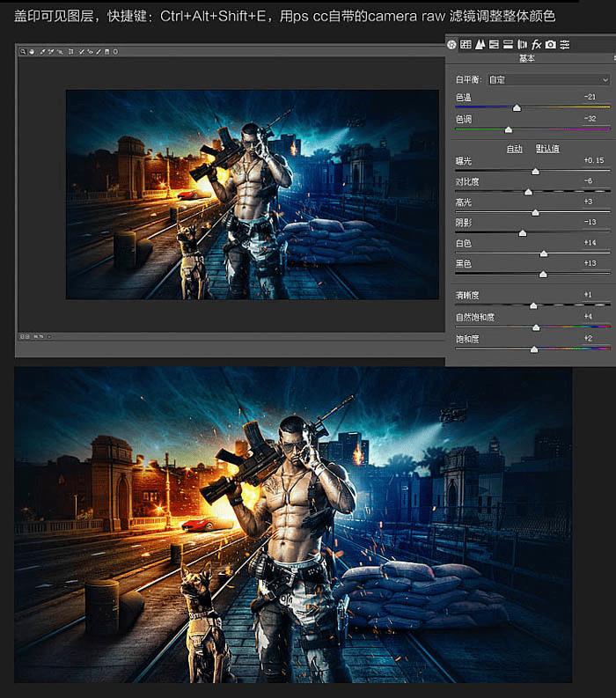The height and width of the screenshot is (698, 616).
Task: Open the fx Effects panel
Action: click(x=536, y=45)
